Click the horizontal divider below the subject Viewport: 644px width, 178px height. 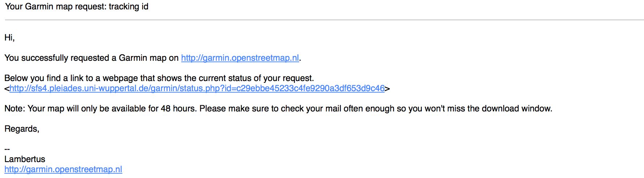pos(325,20)
